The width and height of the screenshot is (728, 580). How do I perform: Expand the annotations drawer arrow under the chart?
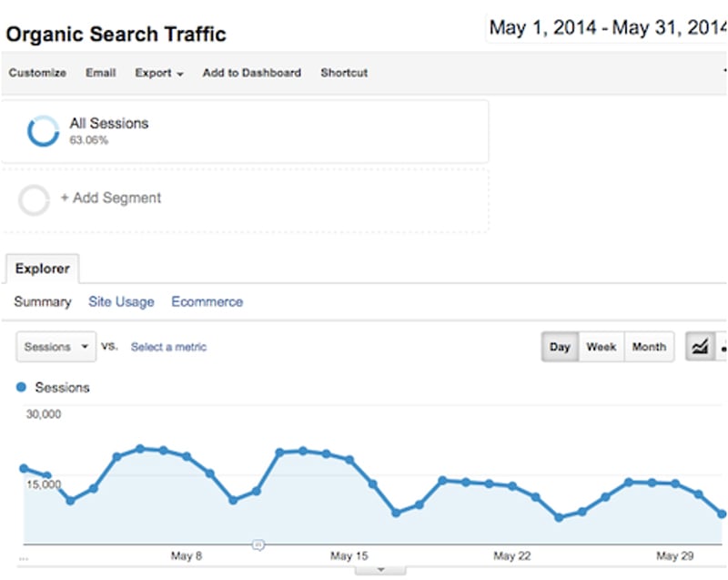(x=379, y=569)
